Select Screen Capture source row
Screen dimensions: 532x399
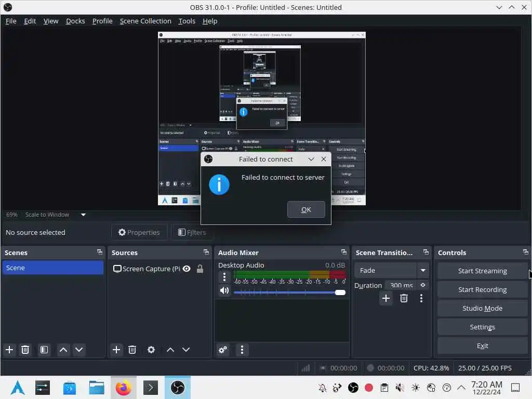pyautogui.click(x=159, y=269)
